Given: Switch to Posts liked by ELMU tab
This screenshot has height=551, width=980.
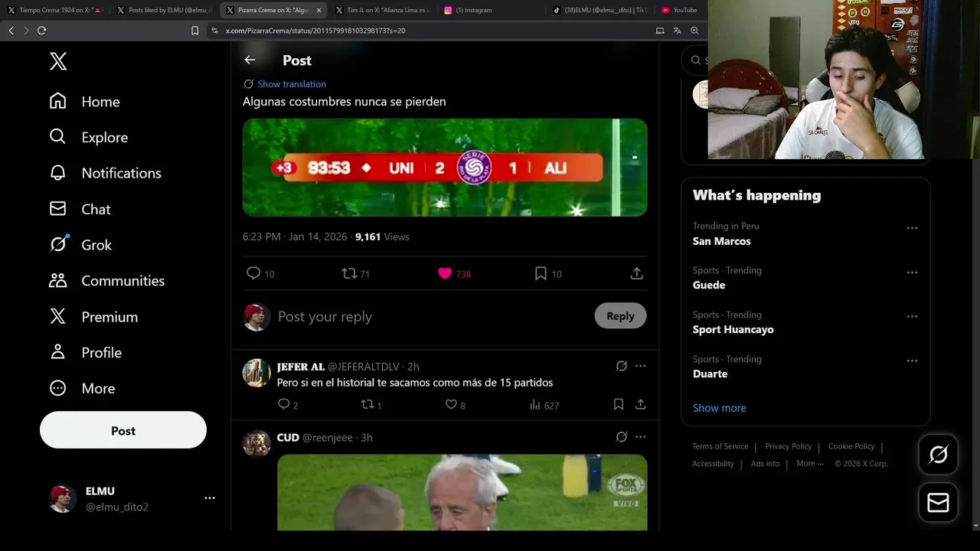Looking at the screenshot, I should [x=165, y=10].
